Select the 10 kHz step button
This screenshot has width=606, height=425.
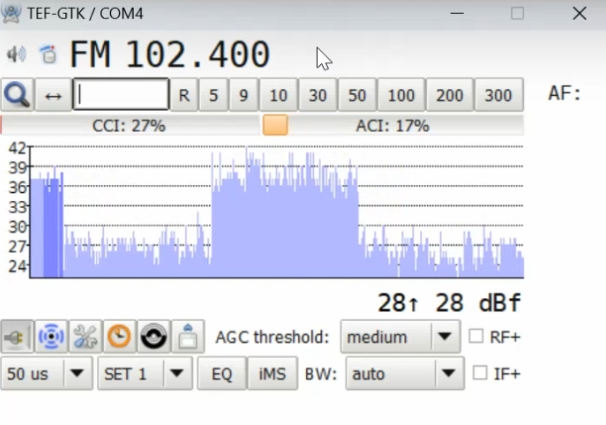278,95
